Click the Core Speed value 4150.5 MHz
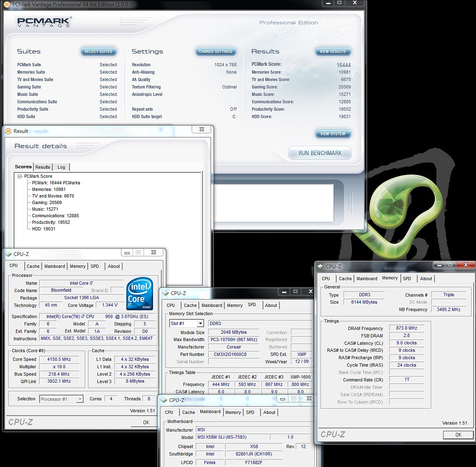Screen dimensions: 476x467 59,359
